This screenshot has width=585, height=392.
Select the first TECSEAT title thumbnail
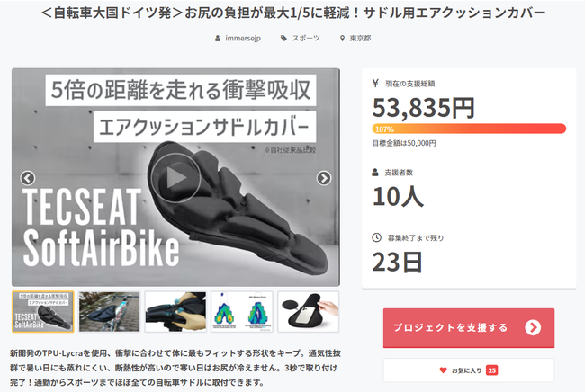click(43, 312)
